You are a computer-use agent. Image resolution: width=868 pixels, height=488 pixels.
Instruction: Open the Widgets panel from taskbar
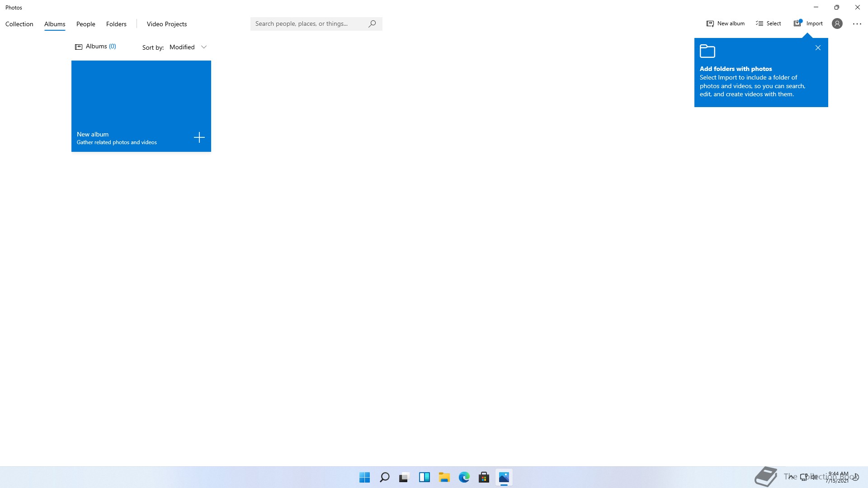click(424, 477)
